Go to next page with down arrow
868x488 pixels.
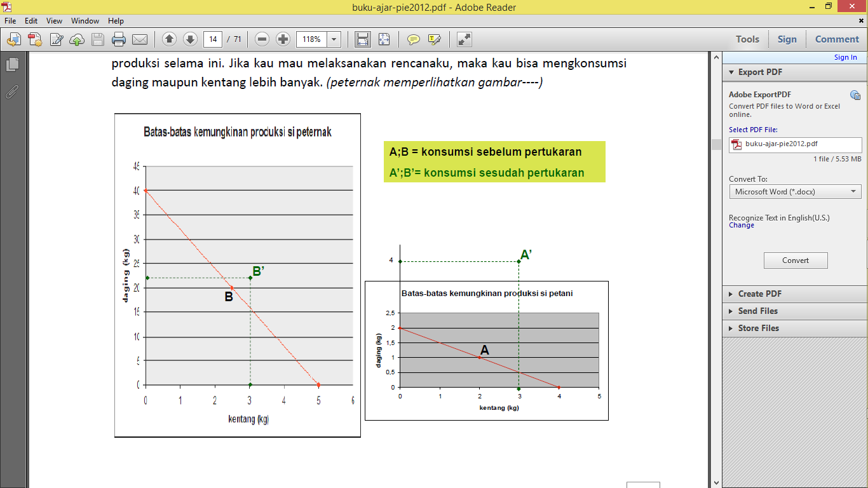[190, 39]
